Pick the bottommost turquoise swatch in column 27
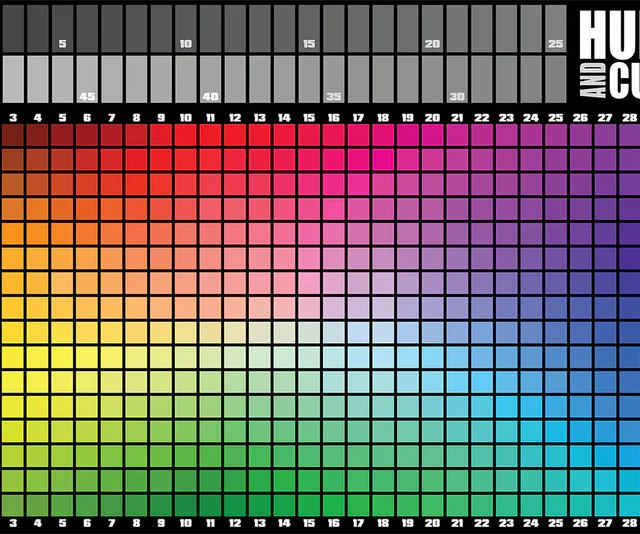 point(605,506)
